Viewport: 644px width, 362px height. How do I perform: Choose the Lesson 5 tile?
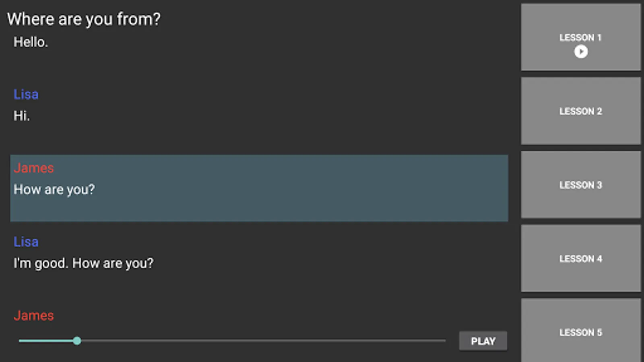(580, 332)
